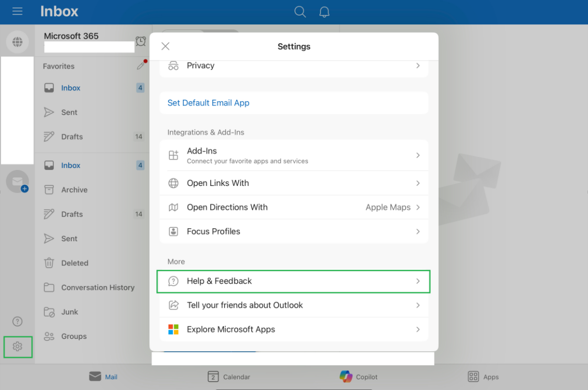Open the hamburger navigation menu
Screen dimensions: 588x390
pyautogui.click(x=17, y=11)
